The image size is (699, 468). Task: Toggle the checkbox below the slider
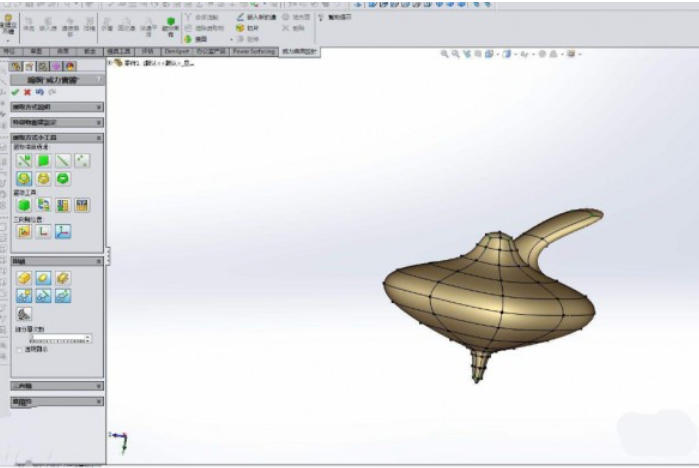coord(19,350)
